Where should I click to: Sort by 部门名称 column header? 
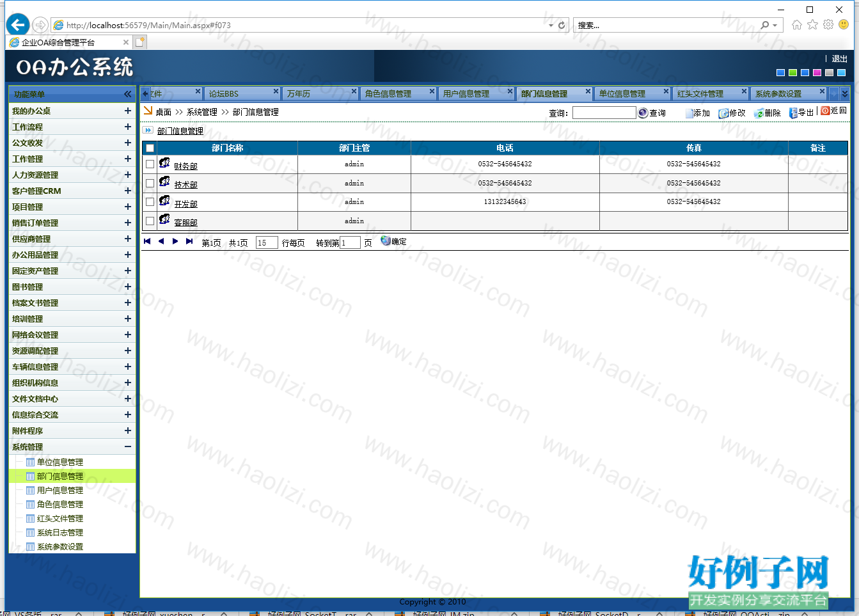[x=227, y=148]
